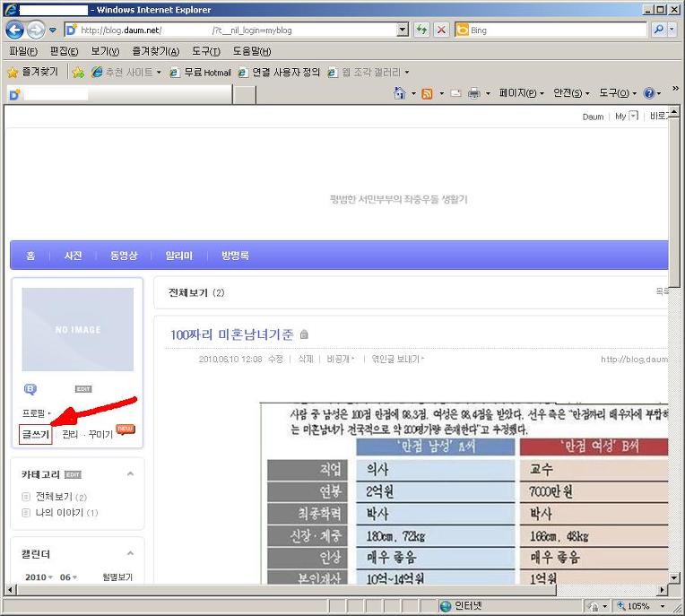
Task: Click the address bar URL field
Action: [230, 30]
